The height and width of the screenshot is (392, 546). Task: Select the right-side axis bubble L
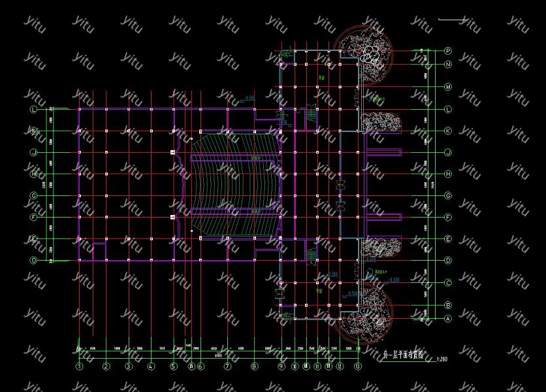[448, 109]
